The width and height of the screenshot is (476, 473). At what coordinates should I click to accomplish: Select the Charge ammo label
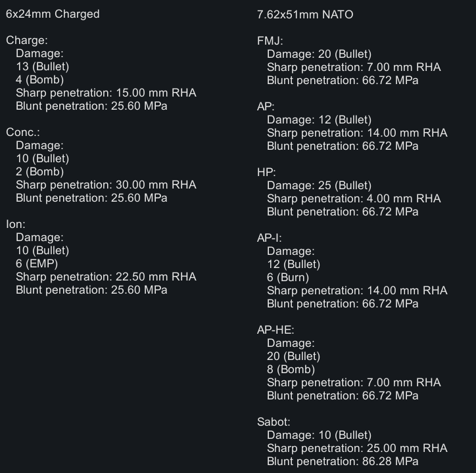click(27, 40)
